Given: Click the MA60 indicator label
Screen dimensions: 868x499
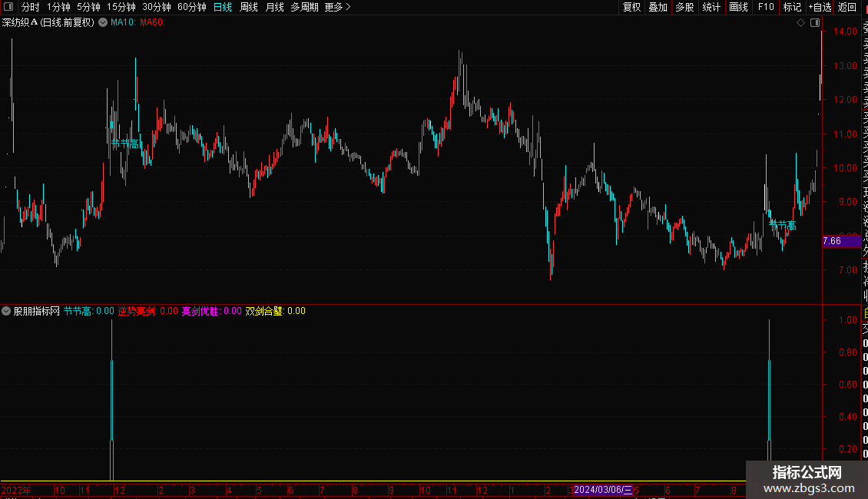Looking at the screenshot, I should click(152, 22).
